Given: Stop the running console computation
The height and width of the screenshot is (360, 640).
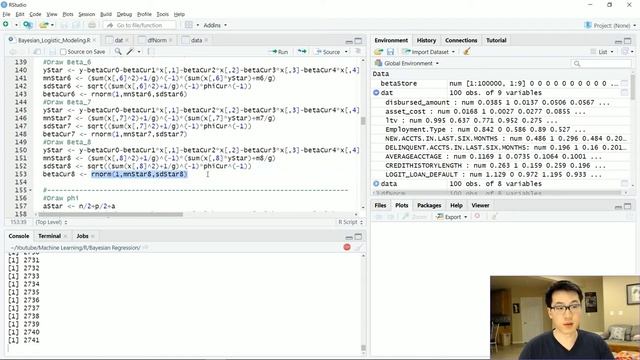Looking at the screenshot, I should [347, 247].
